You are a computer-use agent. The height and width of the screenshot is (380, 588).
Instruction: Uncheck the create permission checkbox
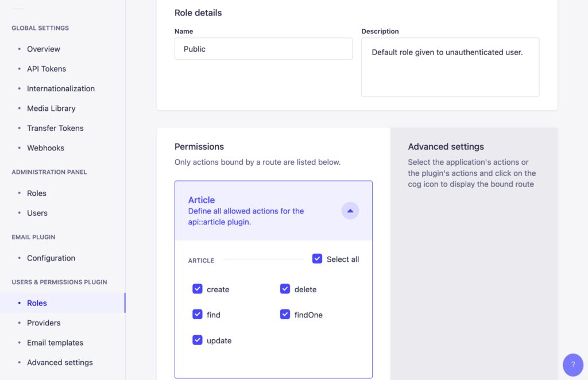pos(198,289)
